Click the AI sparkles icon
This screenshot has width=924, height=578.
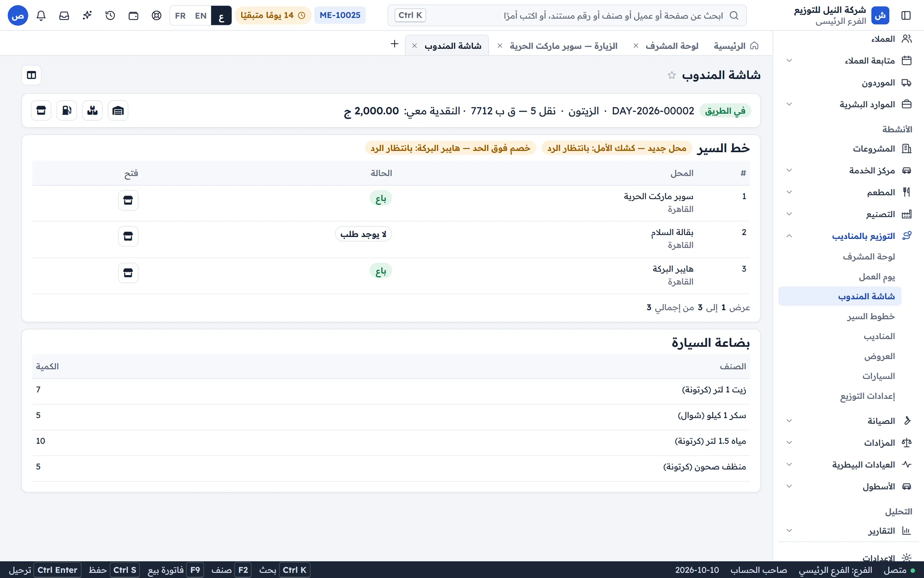point(87,15)
